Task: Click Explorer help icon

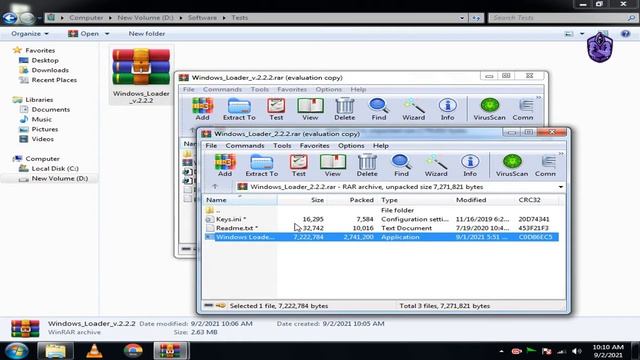Action: [625, 34]
